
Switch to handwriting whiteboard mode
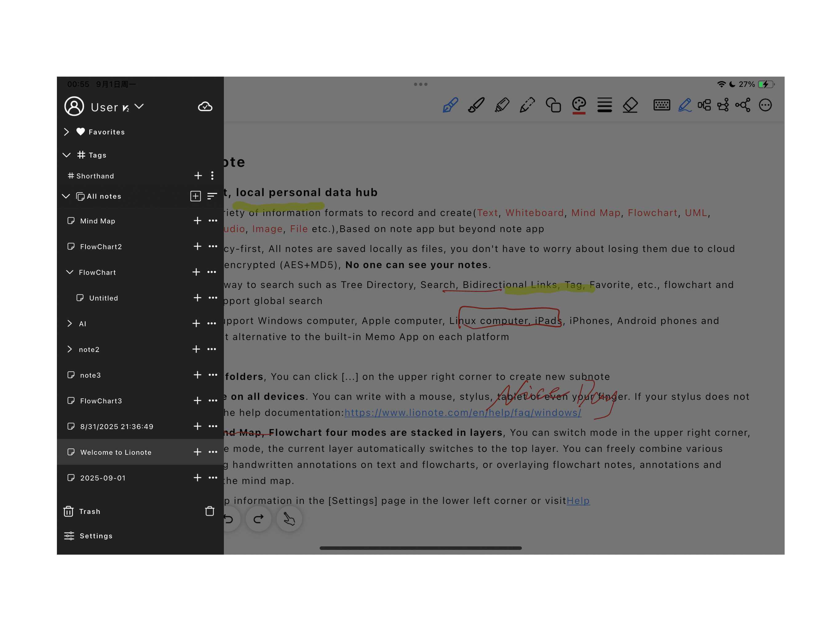click(x=685, y=105)
